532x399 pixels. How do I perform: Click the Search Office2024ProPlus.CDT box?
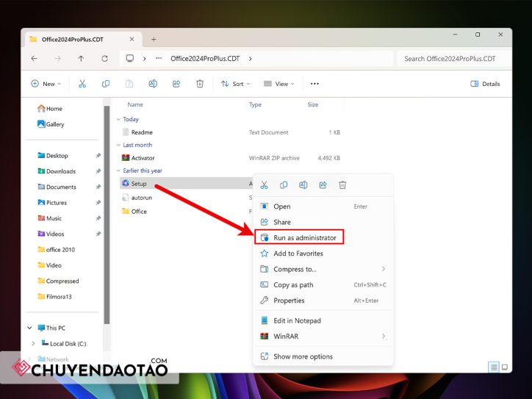pos(453,59)
